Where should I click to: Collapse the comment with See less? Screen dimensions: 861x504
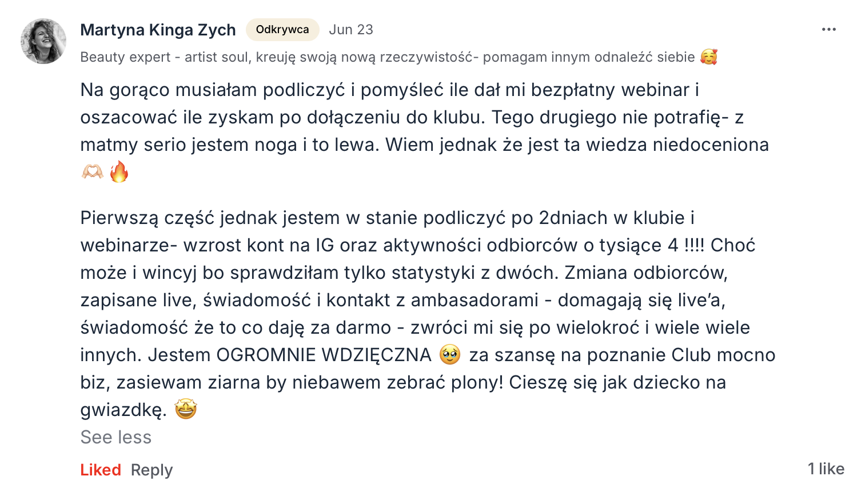(116, 437)
